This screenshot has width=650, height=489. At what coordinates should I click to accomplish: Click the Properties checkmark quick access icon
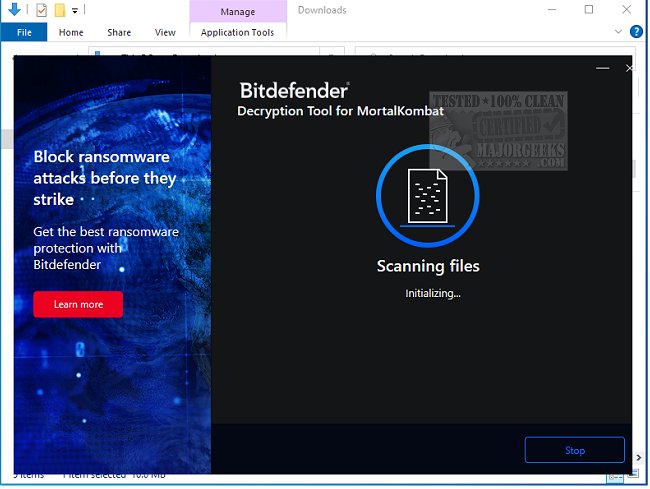41,10
